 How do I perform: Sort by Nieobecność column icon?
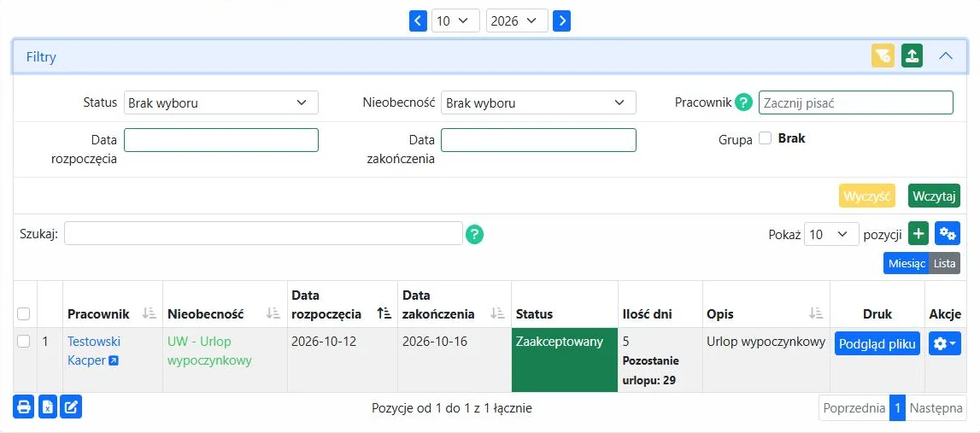click(273, 313)
